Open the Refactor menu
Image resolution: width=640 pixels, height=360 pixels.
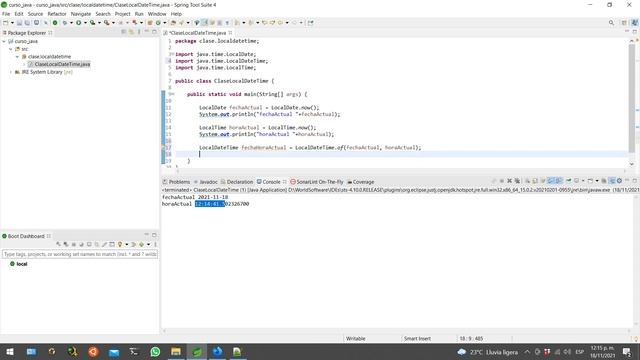(57, 14)
